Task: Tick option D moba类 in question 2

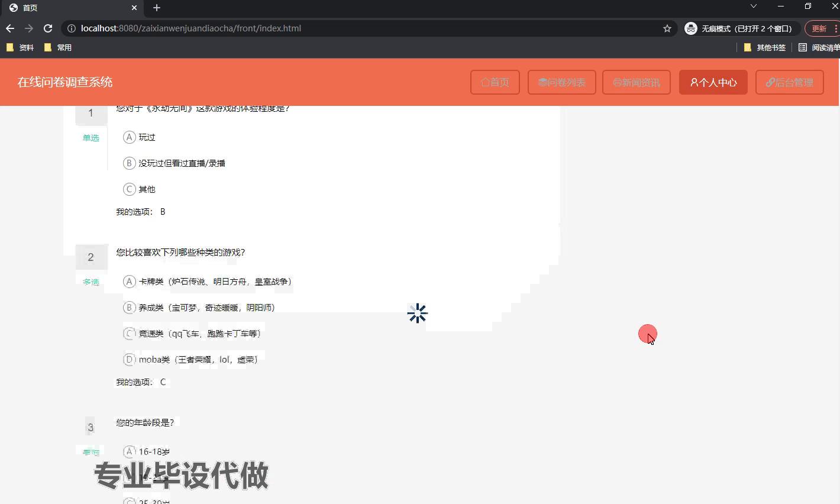Action: pyautogui.click(x=130, y=360)
